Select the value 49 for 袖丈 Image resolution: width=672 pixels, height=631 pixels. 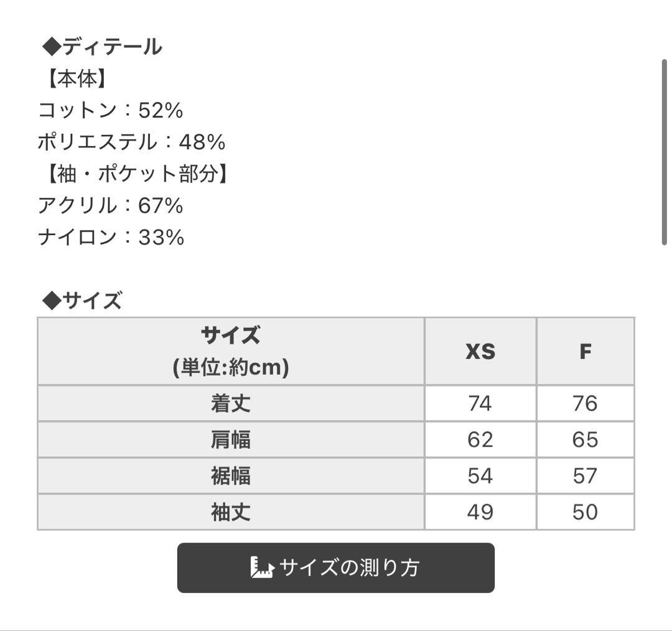coord(479,513)
